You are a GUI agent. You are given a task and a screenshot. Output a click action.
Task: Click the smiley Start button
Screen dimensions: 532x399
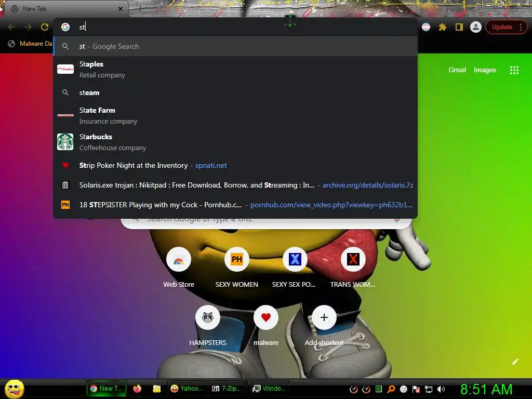[x=14, y=389]
